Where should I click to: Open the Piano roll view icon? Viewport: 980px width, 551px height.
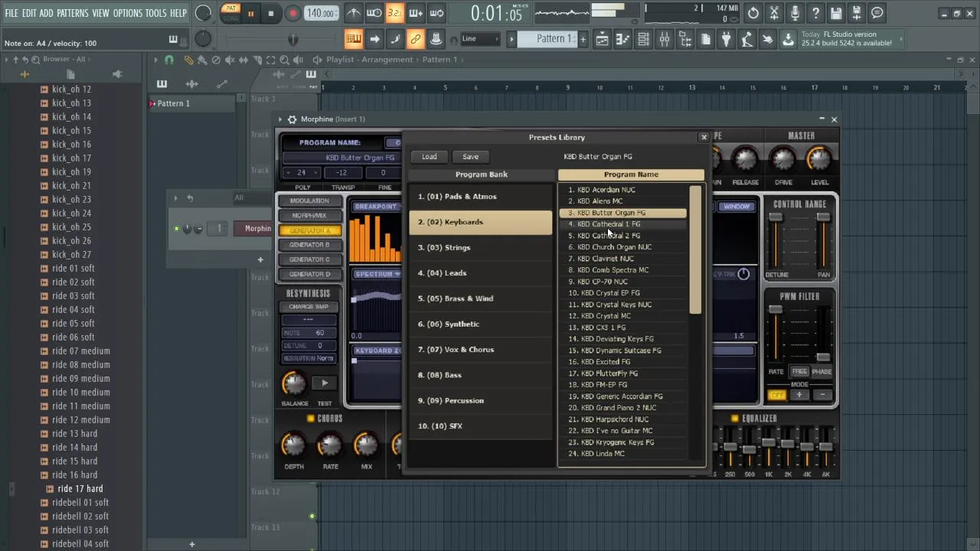tap(623, 39)
